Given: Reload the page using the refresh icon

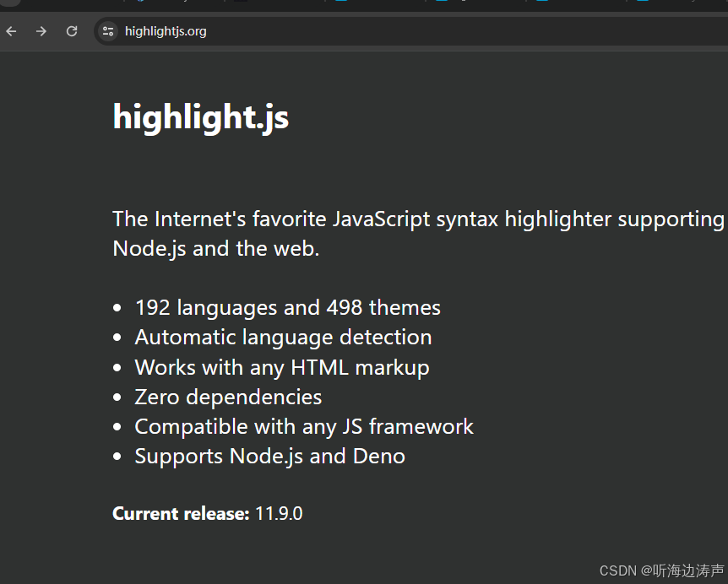Looking at the screenshot, I should (x=71, y=31).
